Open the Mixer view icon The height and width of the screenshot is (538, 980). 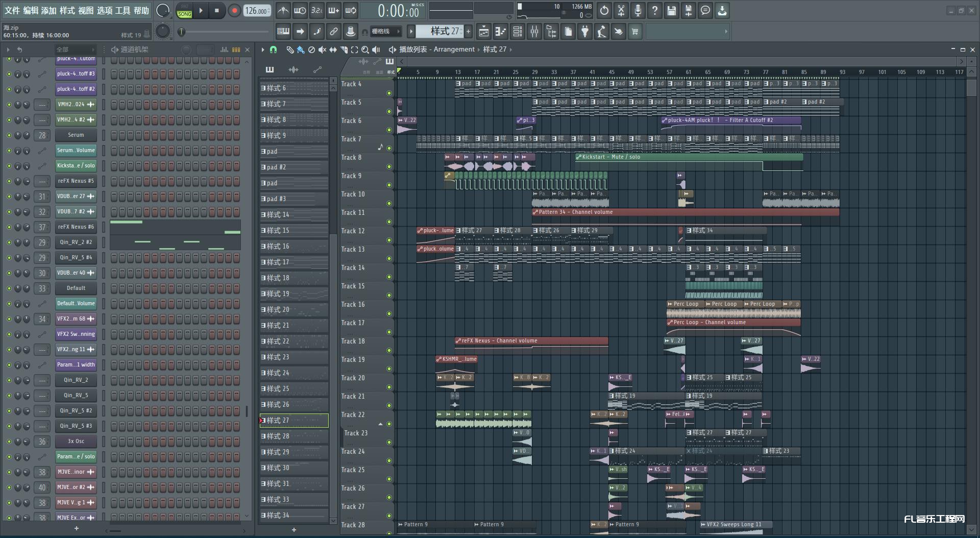point(534,32)
